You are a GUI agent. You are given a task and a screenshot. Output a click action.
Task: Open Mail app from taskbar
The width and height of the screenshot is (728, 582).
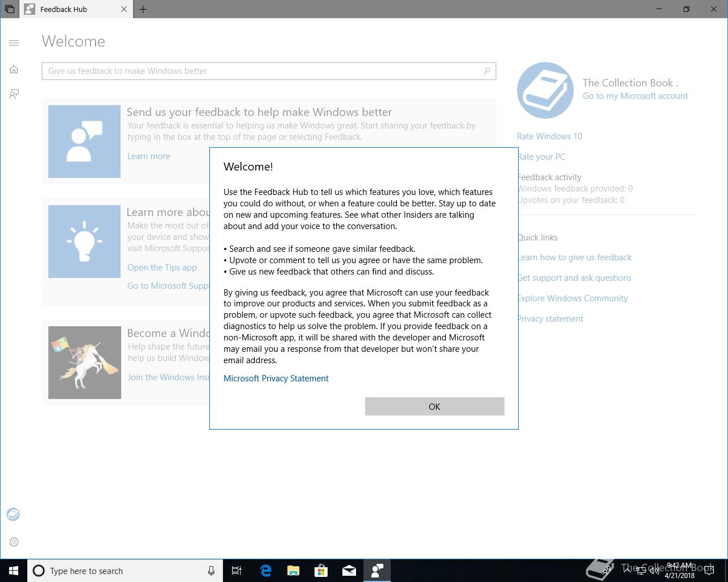coord(349,571)
